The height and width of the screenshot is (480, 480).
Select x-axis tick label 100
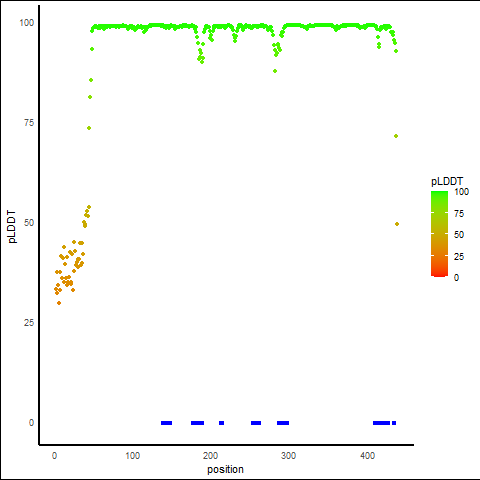pos(132,455)
